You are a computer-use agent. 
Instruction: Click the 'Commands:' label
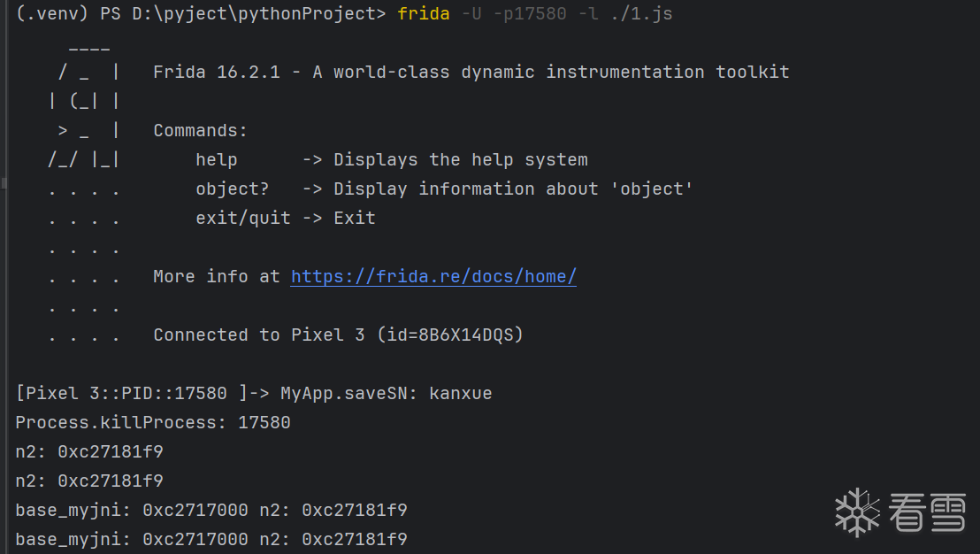pyautogui.click(x=200, y=131)
